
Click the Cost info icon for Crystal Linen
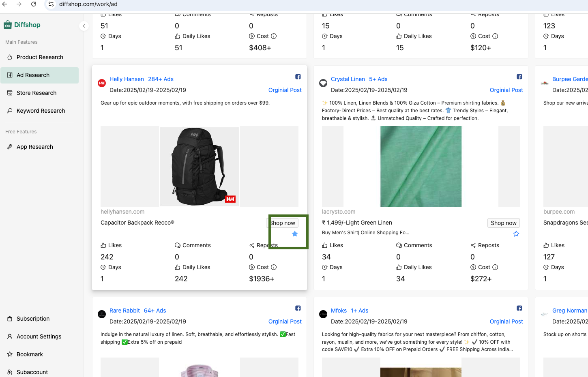tap(495, 267)
